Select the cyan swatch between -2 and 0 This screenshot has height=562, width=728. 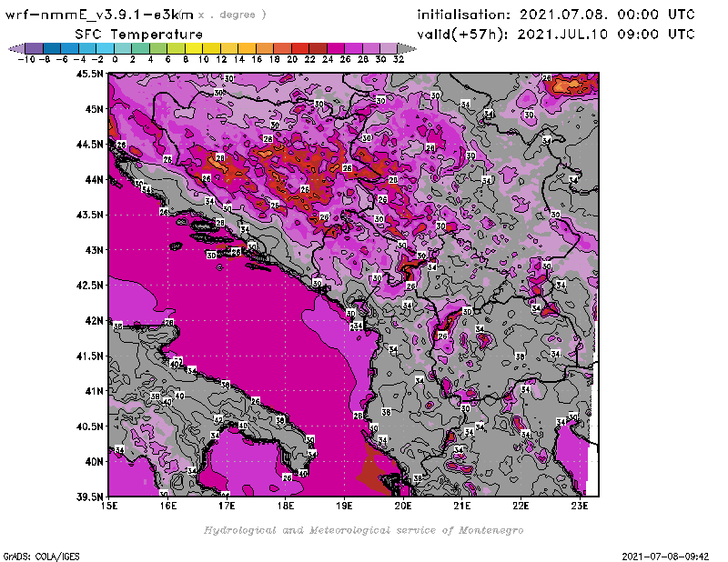point(105,48)
